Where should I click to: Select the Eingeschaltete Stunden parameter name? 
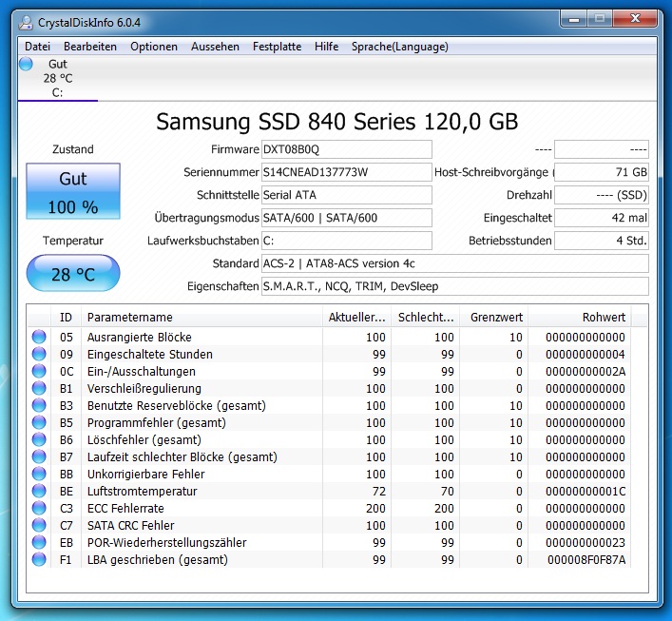[150, 354]
